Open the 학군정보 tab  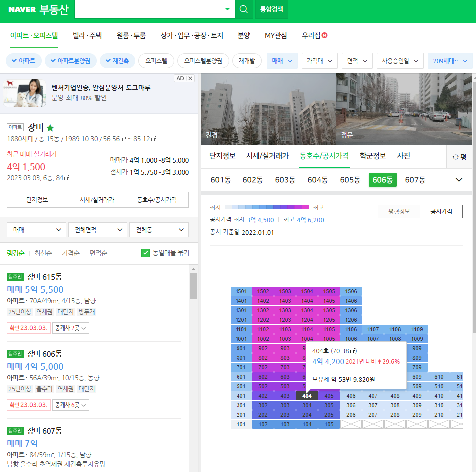[373, 156]
